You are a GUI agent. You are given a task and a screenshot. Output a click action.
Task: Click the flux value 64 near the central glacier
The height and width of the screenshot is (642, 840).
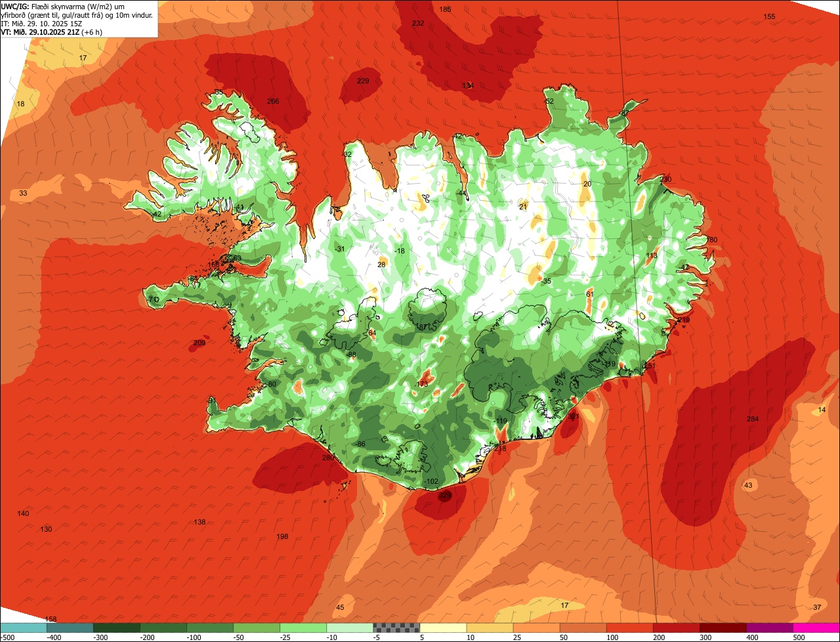(x=372, y=333)
